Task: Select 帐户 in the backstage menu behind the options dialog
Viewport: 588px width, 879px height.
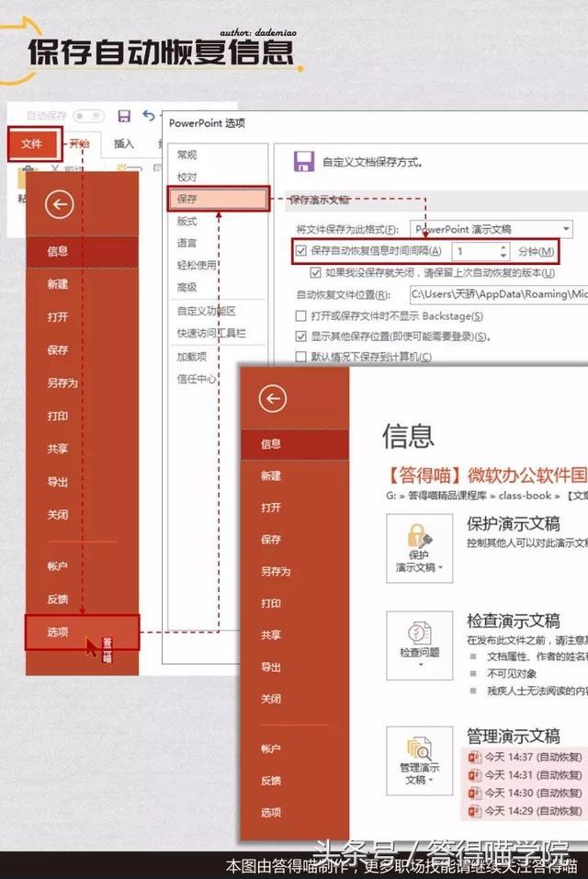Action: tap(57, 566)
